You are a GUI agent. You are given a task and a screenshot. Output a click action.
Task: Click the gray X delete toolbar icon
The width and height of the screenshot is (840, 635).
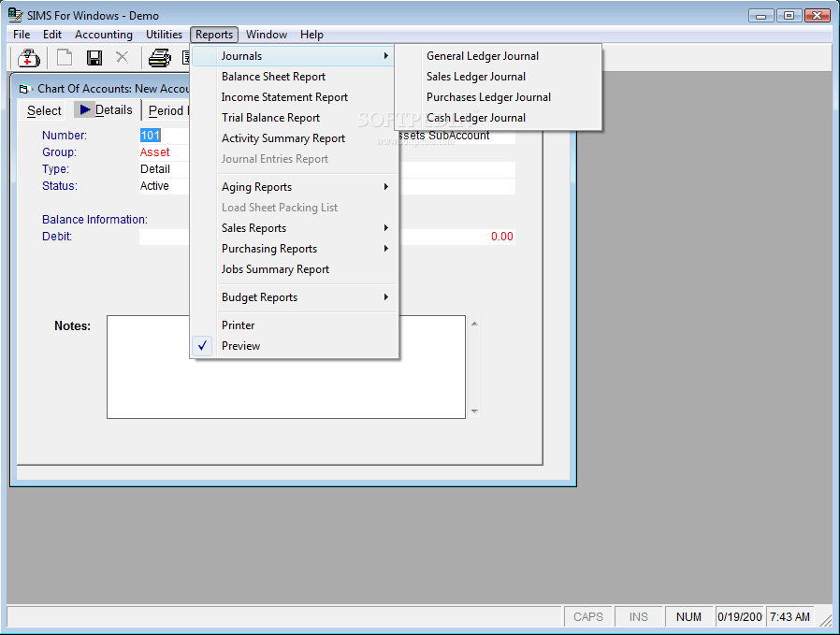(x=123, y=57)
